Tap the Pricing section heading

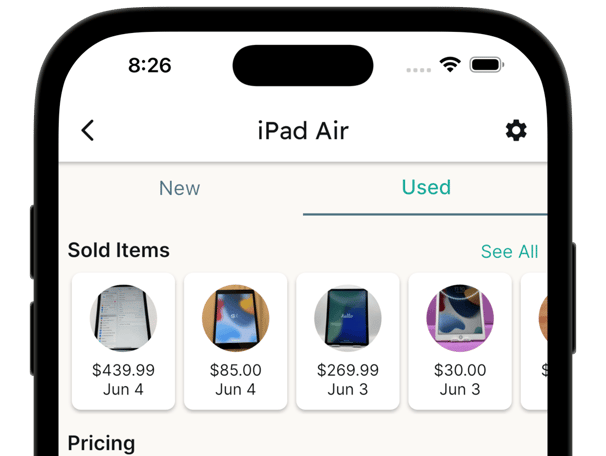point(101,443)
